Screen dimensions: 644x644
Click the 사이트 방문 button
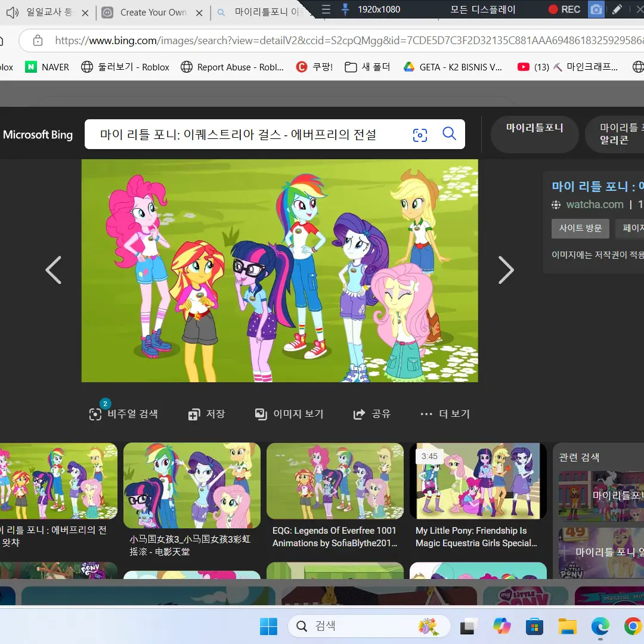click(580, 228)
